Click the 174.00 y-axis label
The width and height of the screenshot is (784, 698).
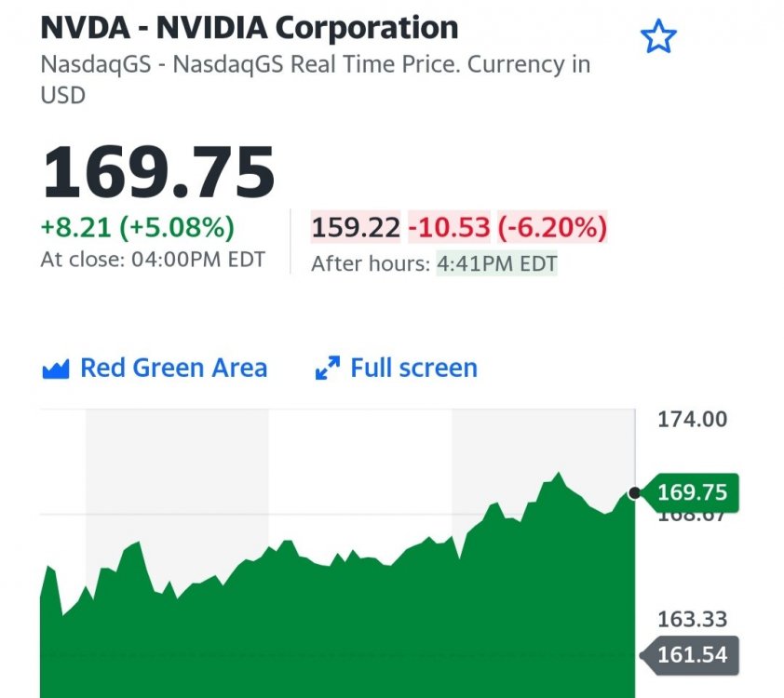tap(692, 420)
